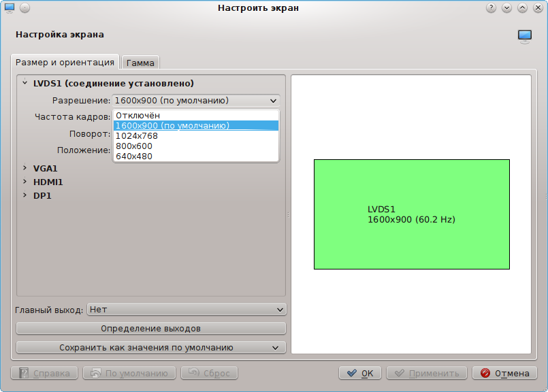Switch to the Гамма tab
This screenshot has height=392, width=548.
pos(140,63)
